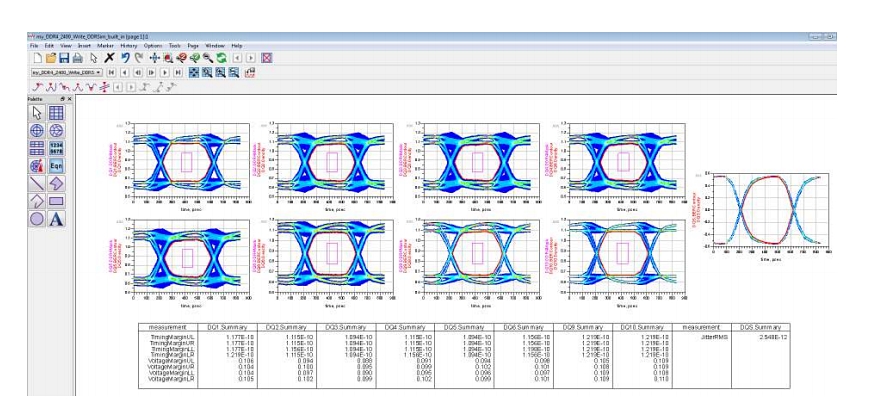Open the Edit menu
Viewport: 873px width, 409px height.
[49, 46]
